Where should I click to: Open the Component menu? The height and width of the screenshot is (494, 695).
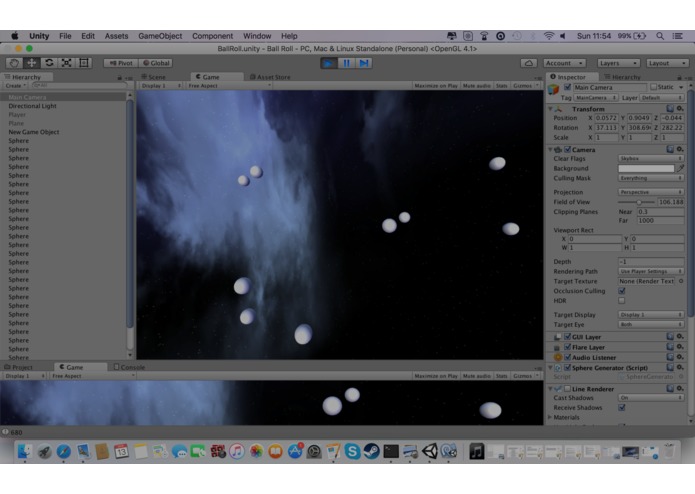tap(212, 36)
